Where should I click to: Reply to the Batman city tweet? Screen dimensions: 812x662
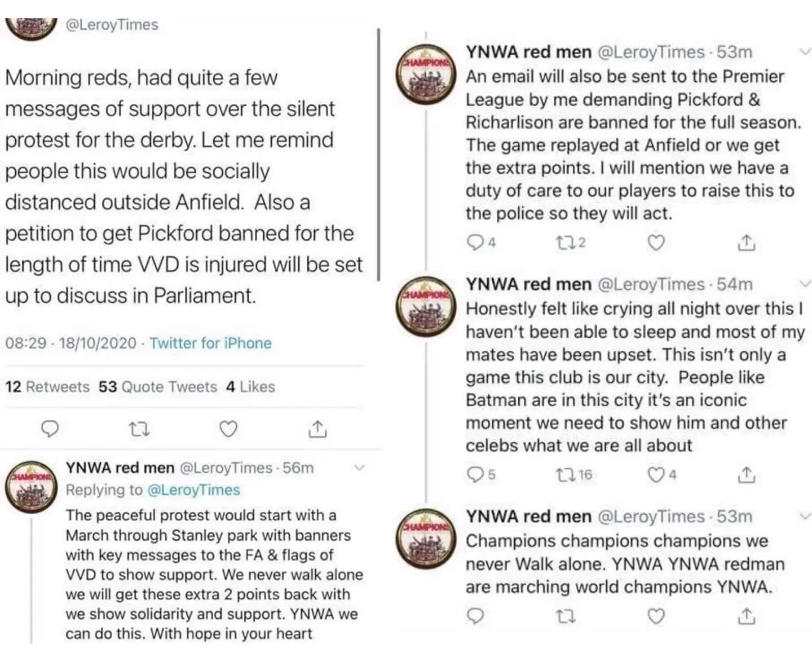pyautogui.click(x=476, y=475)
